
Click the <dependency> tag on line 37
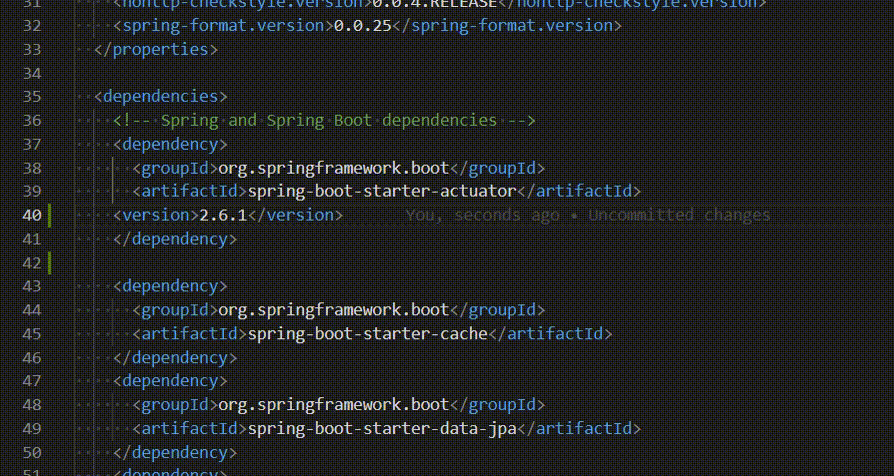170,144
